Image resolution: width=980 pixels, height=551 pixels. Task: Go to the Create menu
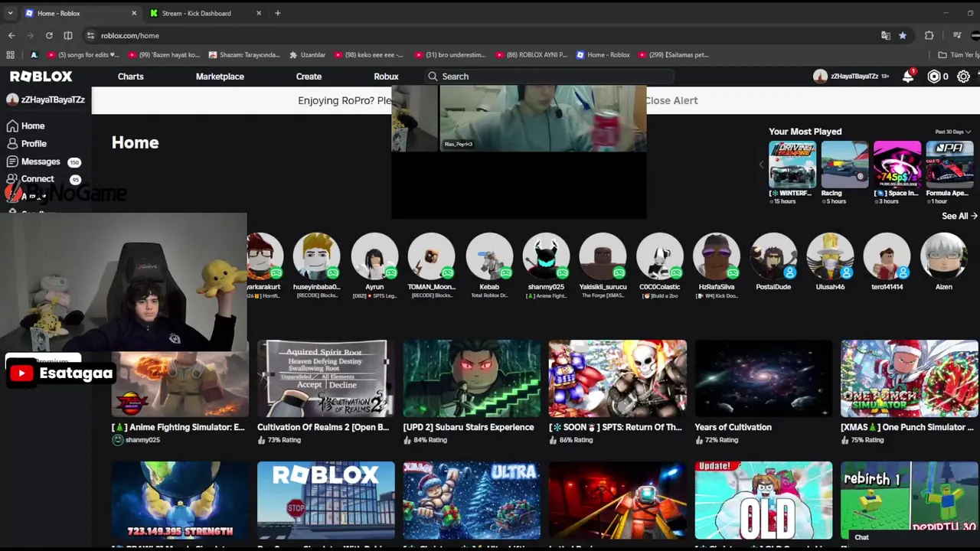coord(309,77)
